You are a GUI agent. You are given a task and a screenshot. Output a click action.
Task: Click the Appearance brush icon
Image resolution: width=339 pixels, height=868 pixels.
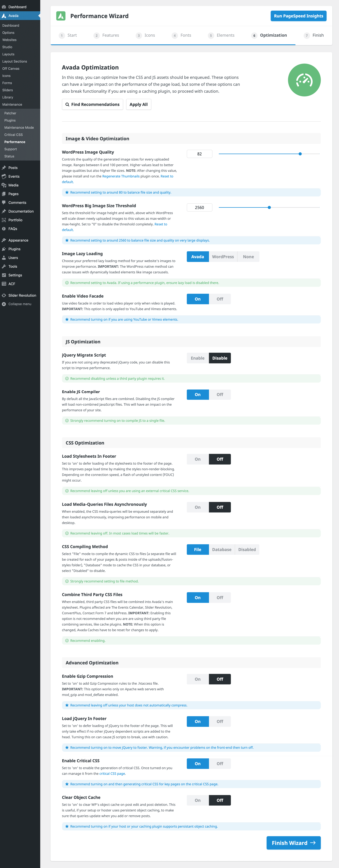click(4, 240)
